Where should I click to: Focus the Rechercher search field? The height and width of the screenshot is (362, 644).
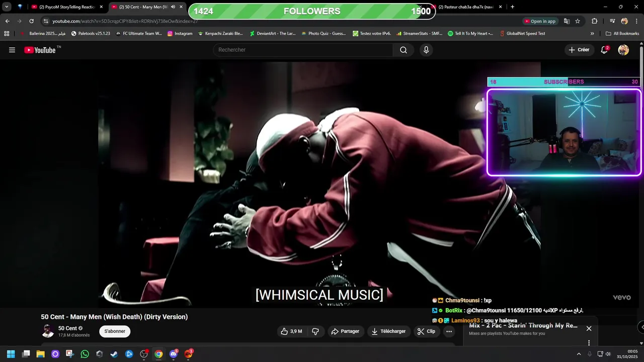(x=303, y=50)
